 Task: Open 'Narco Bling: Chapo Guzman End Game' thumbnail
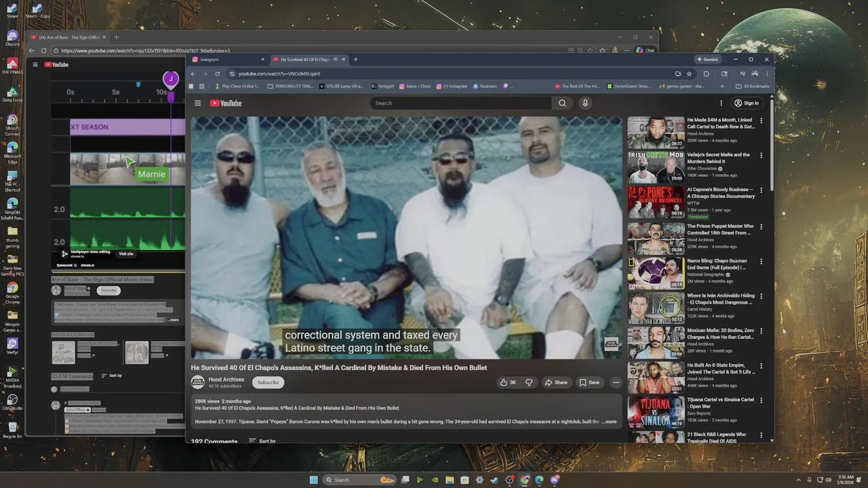(656, 272)
